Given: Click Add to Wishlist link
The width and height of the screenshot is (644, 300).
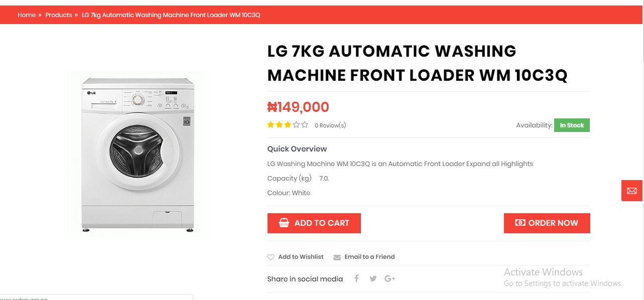Looking at the screenshot, I should 301,257.
